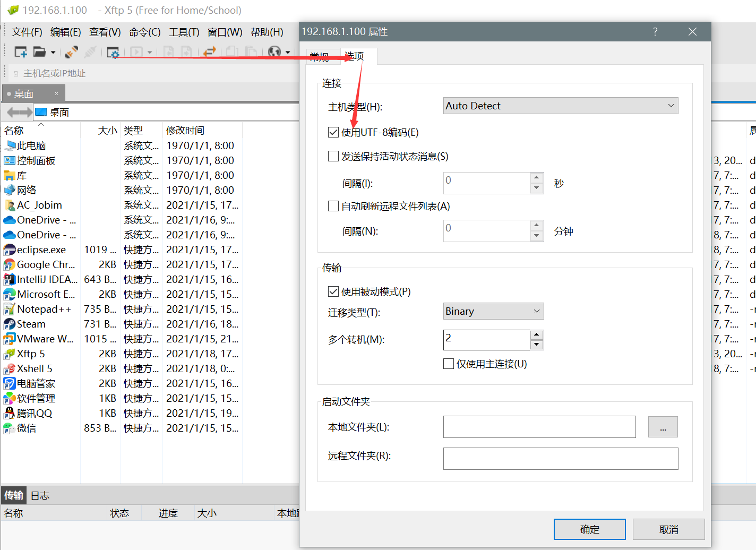Open the 工具 menu
This screenshot has height=550, width=756.
pos(184,32)
